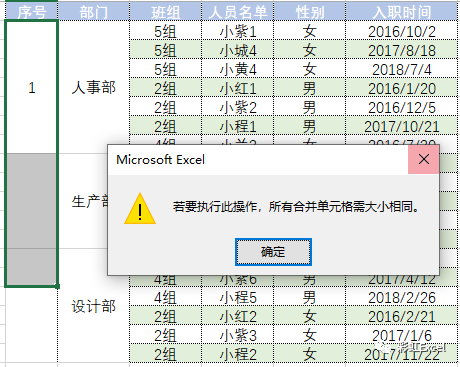Click the name cell 小黄4
Image resolution: width=460 pixels, height=367 pixels.
[238, 69]
